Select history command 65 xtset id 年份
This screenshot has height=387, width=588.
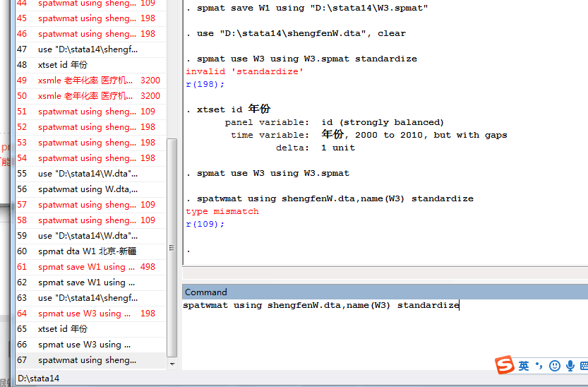tap(91, 329)
